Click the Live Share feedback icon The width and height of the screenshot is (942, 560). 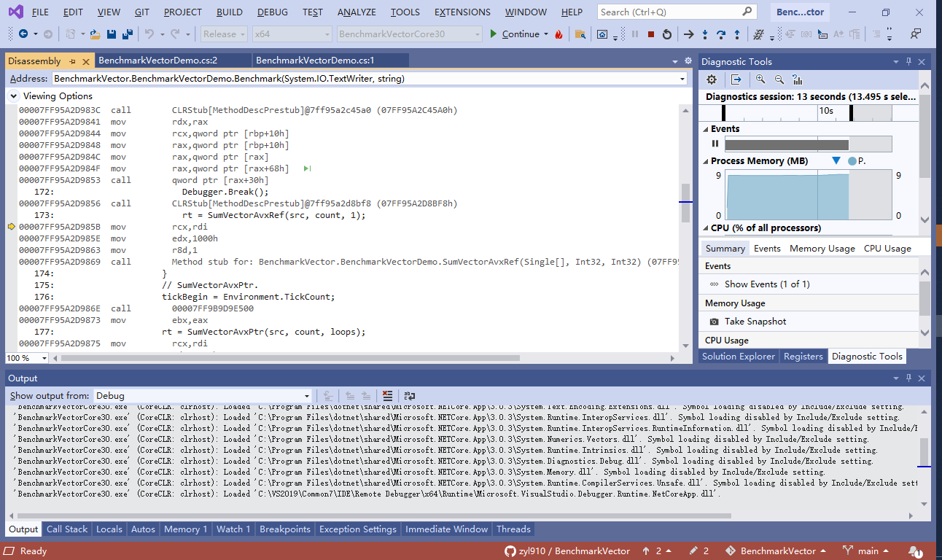915,34
